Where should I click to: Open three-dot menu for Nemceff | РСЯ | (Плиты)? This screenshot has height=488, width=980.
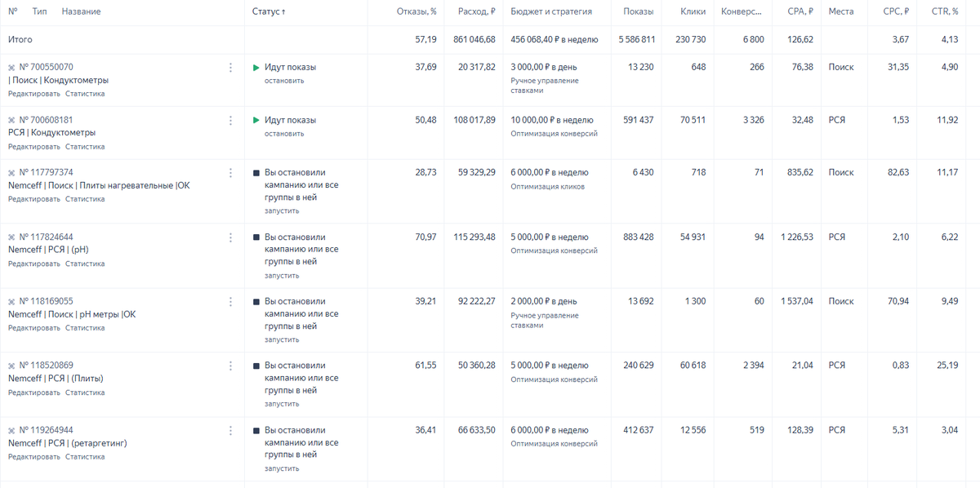(x=230, y=366)
